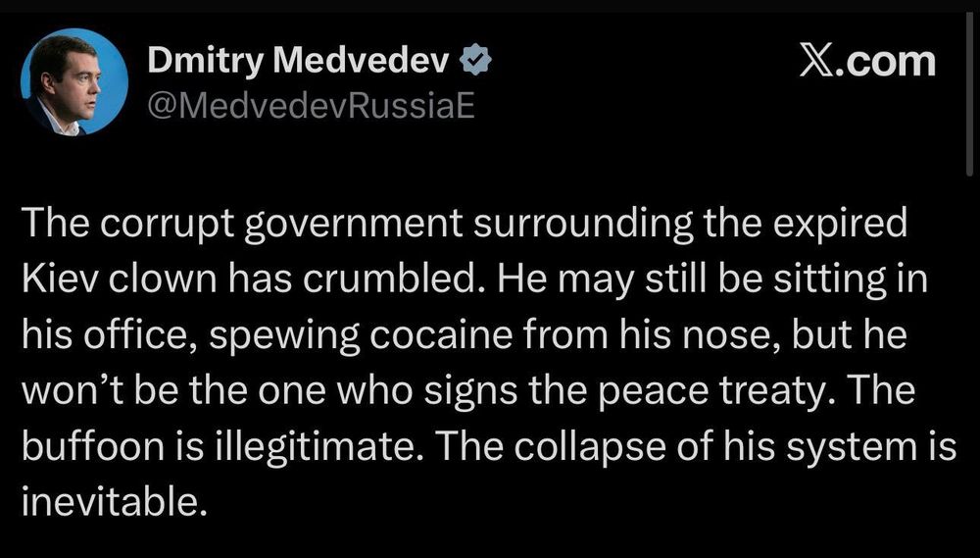Open the @MedvedevRussiaE handle link

(x=310, y=103)
